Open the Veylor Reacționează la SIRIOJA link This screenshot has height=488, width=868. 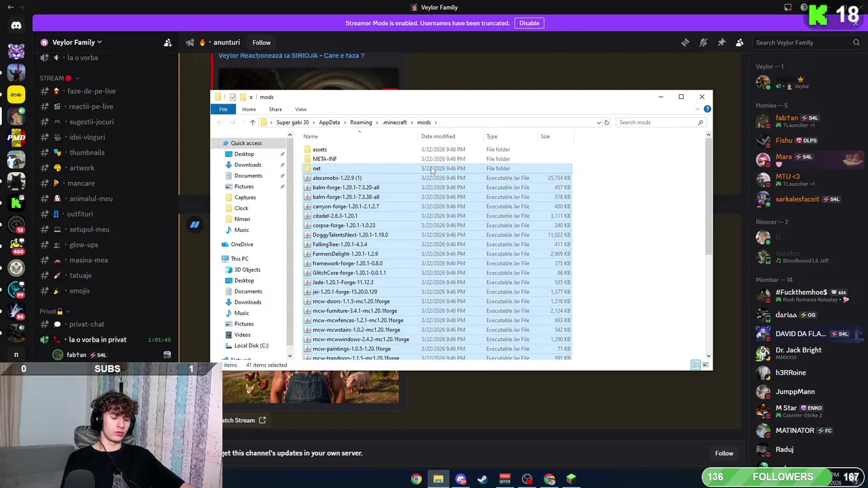(x=291, y=56)
